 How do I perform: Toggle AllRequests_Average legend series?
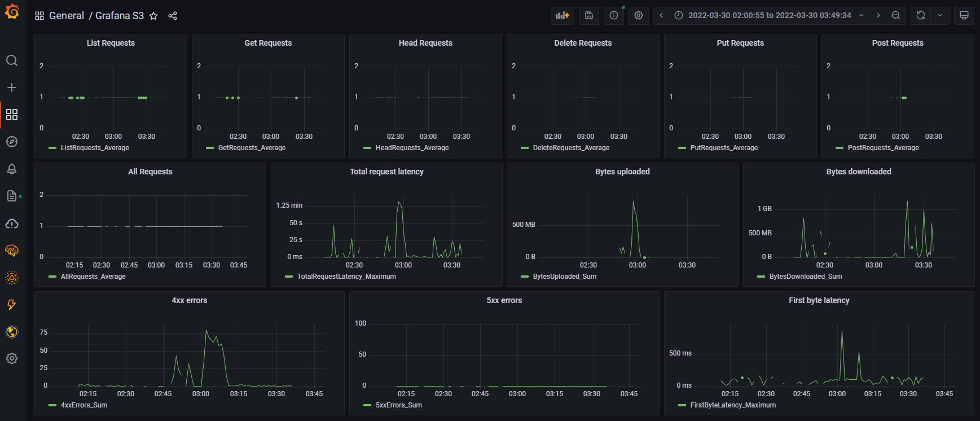click(x=93, y=277)
